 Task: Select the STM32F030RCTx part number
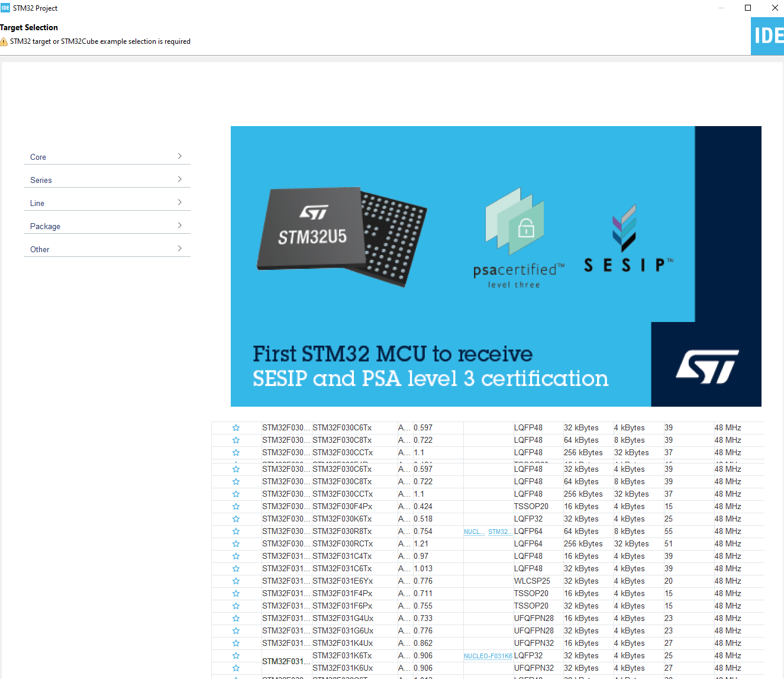(x=343, y=543)
